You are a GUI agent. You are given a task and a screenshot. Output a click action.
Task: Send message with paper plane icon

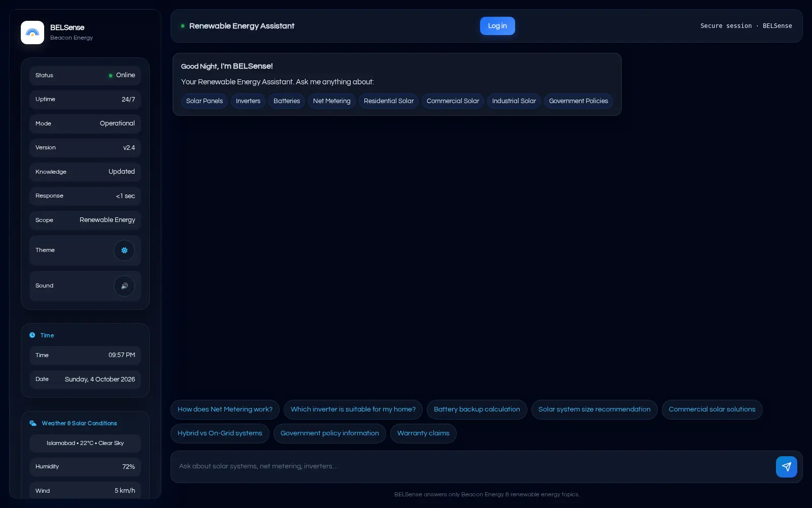pos(786,467)
